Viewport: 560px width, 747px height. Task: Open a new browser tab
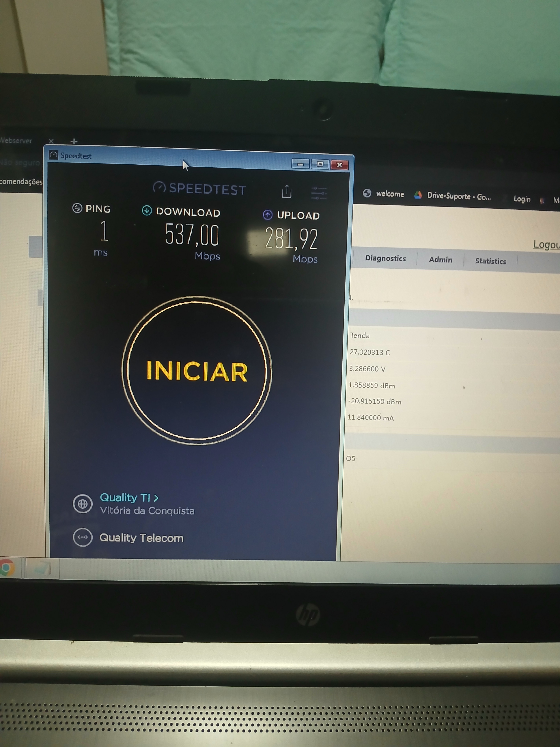coord(74,141)
